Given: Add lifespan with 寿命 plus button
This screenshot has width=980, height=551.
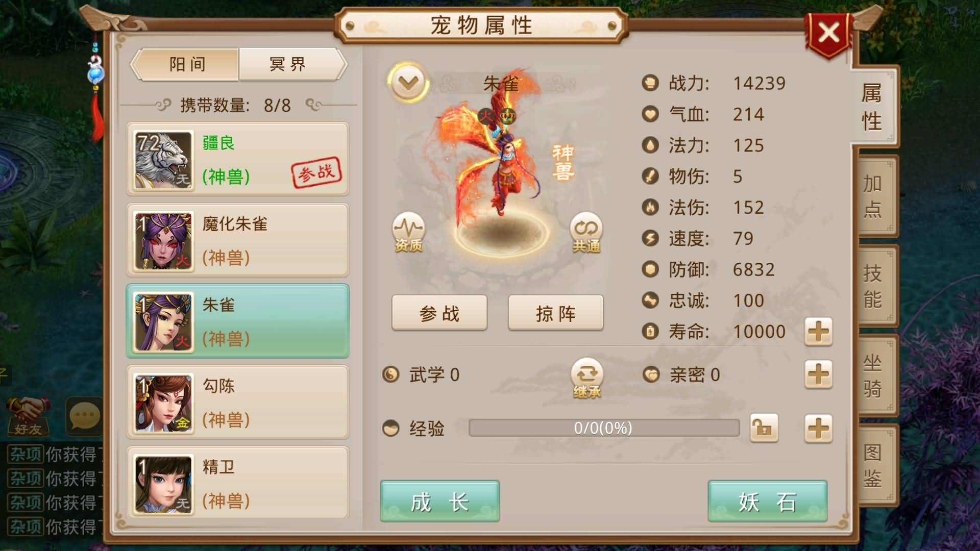Looking at the screenshot, I should coord(818,332).
